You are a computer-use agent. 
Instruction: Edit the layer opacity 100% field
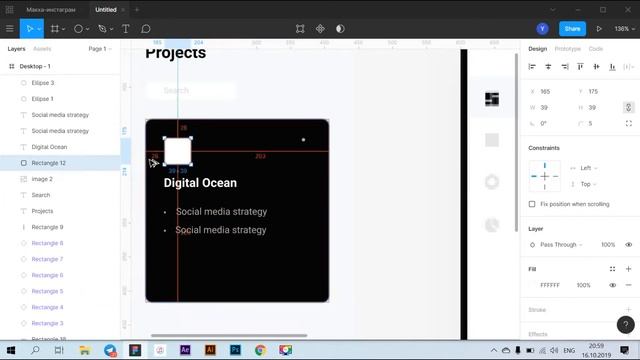coord(608,244)
